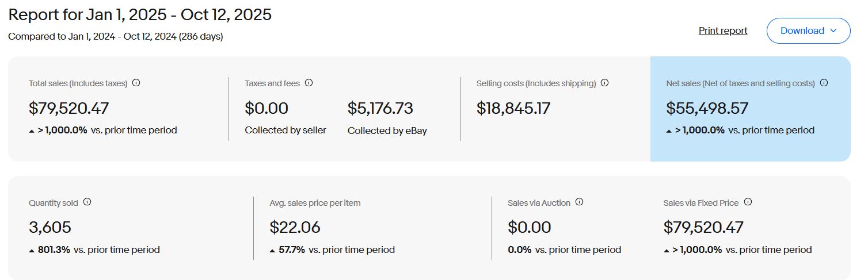Click the info icon beside Total sales
The height and width of the screenshot is (280, 868).
click(x=136, y=83)
